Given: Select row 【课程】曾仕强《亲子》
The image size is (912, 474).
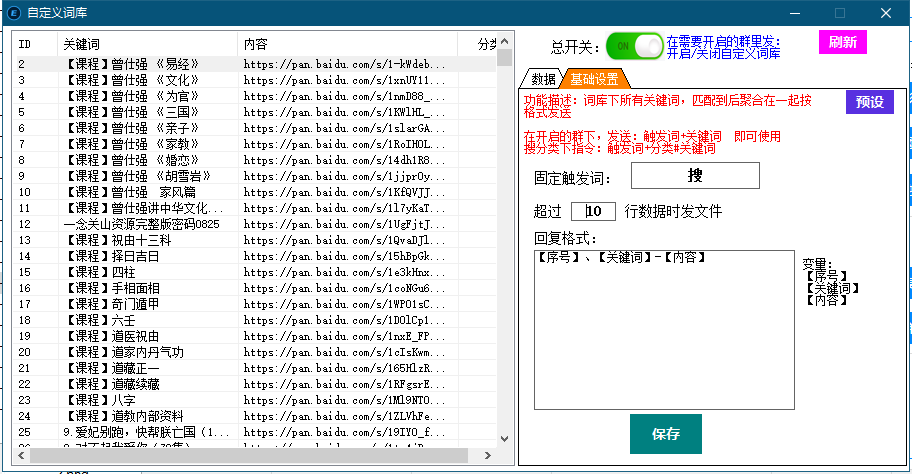Looking at the screenshot, I should pyautogui.click(x=255, y=128).
